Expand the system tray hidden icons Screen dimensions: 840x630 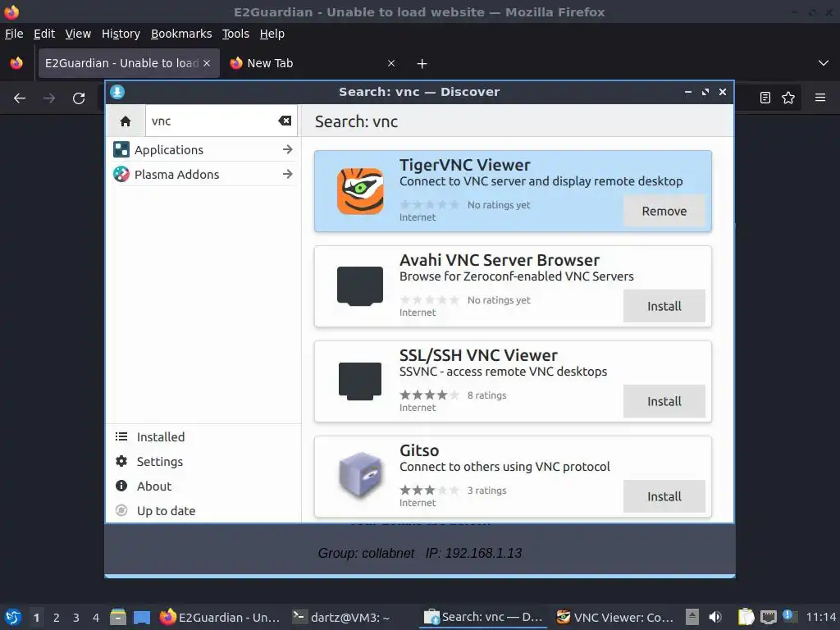pyautogui.click(x=692, y=617)
